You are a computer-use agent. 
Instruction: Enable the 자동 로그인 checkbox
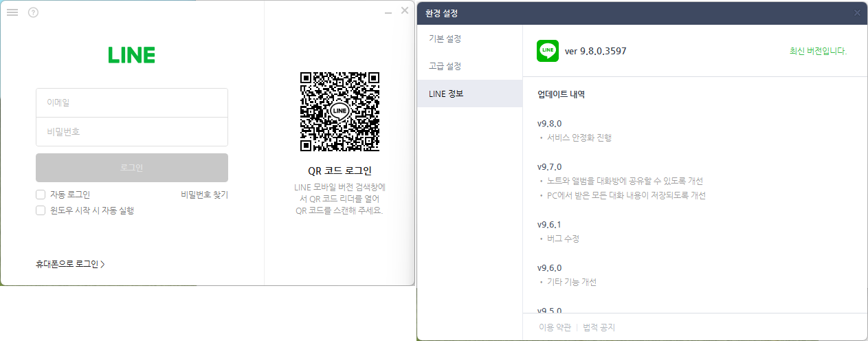pos(41,195)
